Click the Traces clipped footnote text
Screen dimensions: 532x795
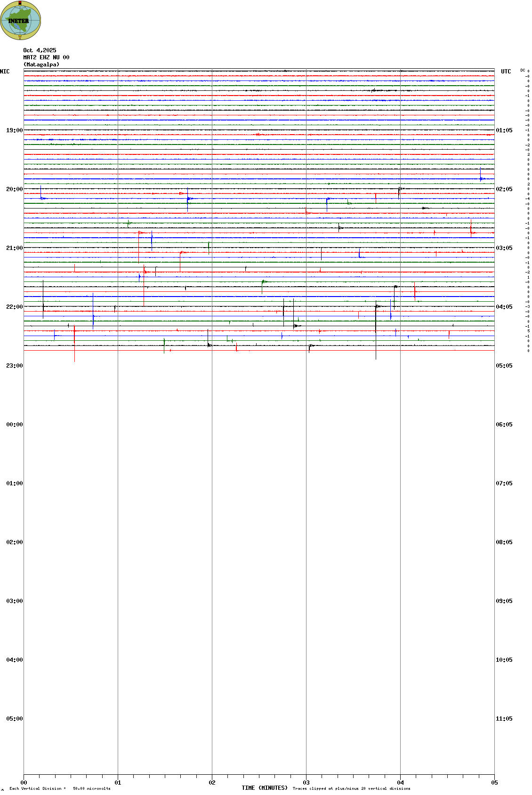click(351, 788)
